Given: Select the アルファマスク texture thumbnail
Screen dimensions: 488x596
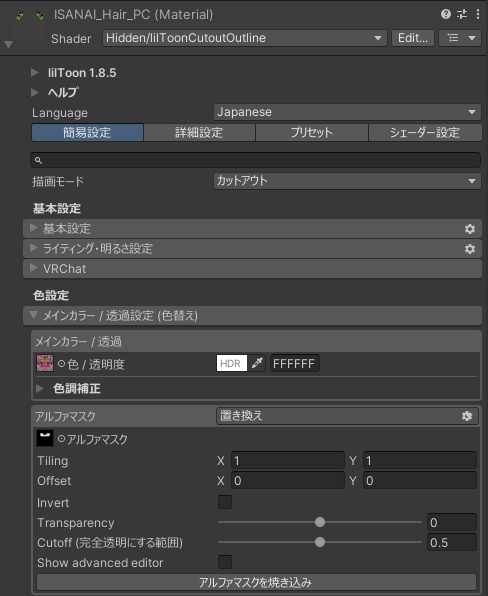Looking at the screenshot, I should [45, 438].
